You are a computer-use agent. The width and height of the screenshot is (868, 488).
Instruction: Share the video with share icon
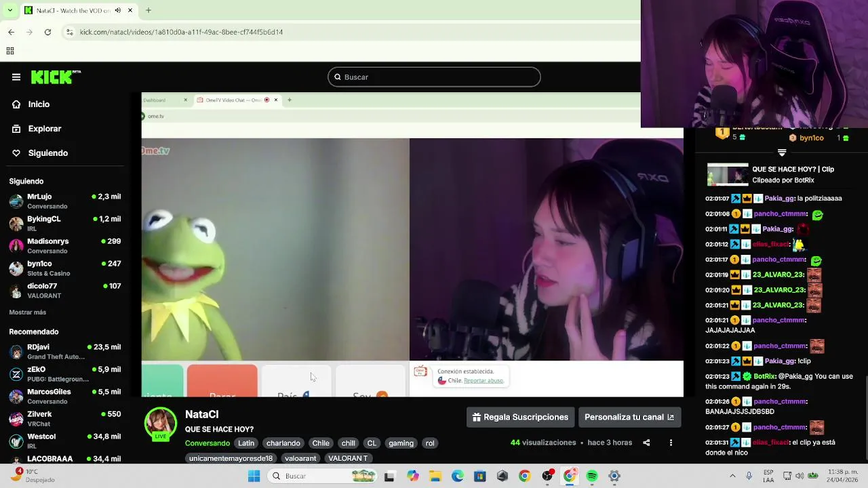point(646,443)
